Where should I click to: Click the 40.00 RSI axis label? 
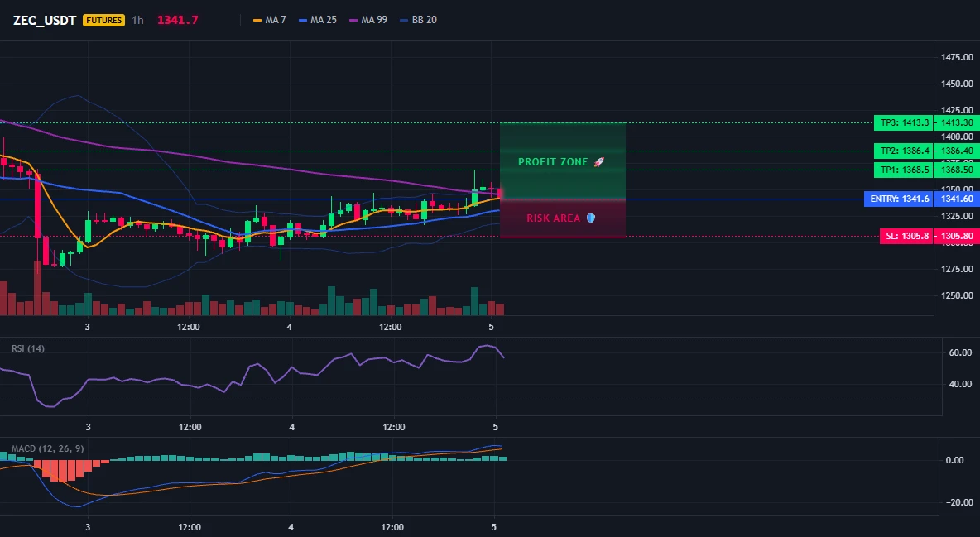pos(959,384)
